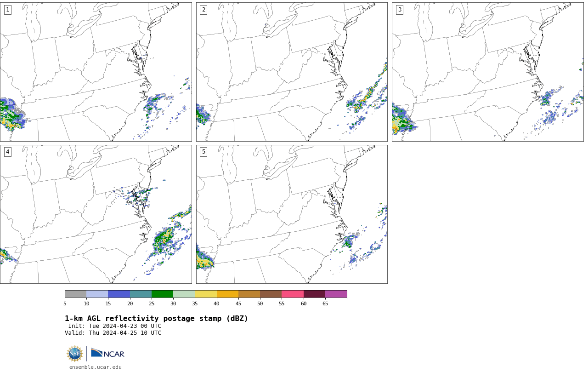Screen dimensions: 588x372
Task: Click the 20 tick label on colorbar
Action: [x=130, y=303]
